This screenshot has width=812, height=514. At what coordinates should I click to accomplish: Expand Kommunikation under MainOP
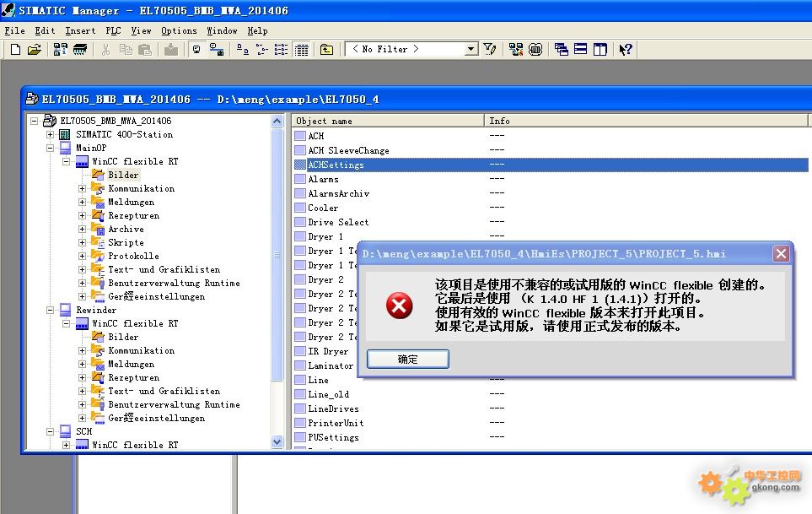[x=83, y=188]
